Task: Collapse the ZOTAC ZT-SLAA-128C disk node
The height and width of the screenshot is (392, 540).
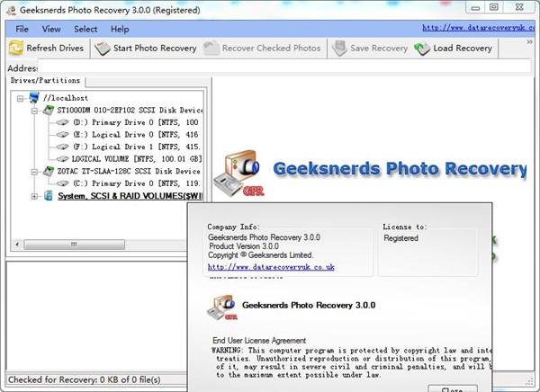Action: coord(34,172)
